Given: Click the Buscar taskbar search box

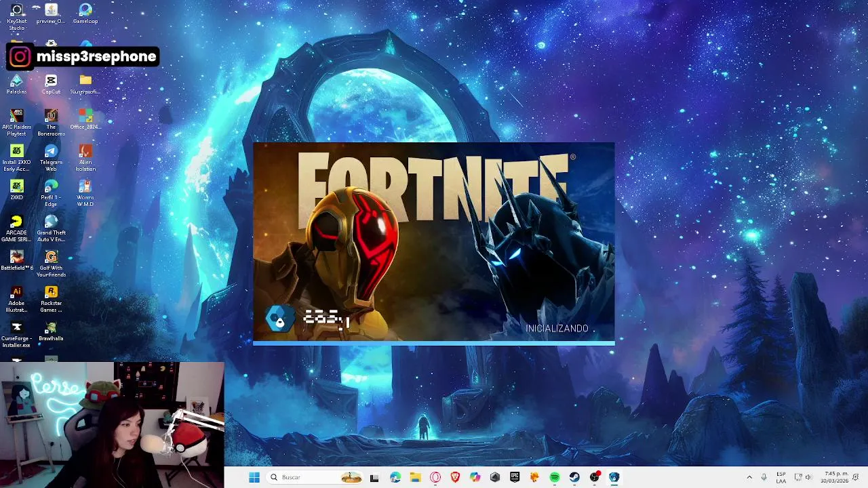Looking at the screenshot, I should click(315, 477).
